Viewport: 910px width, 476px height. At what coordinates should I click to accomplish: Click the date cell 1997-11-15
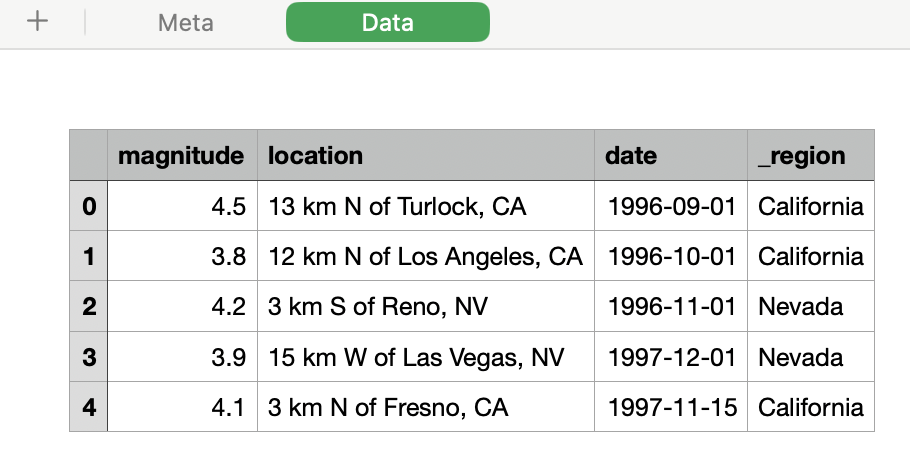pos(671,407)
